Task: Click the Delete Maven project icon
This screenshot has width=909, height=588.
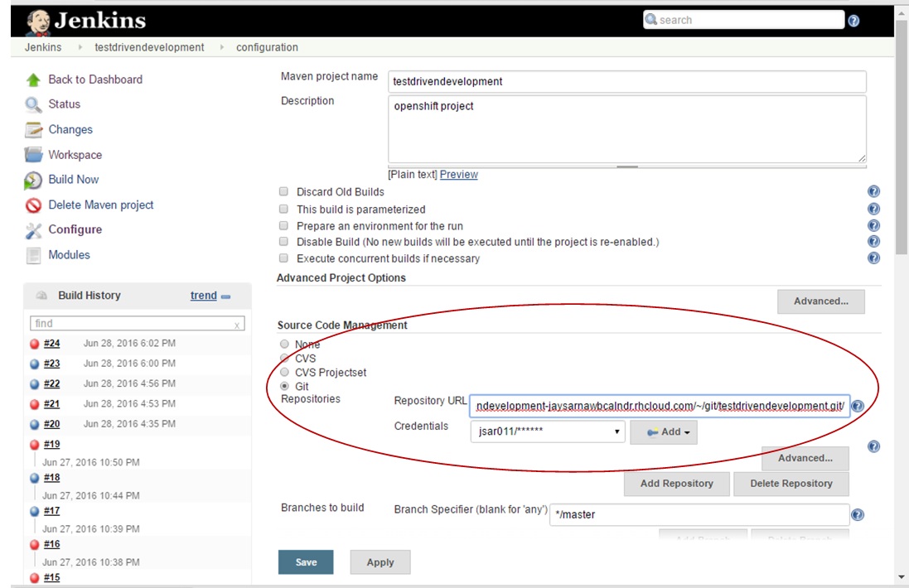Action: (33, 205)
